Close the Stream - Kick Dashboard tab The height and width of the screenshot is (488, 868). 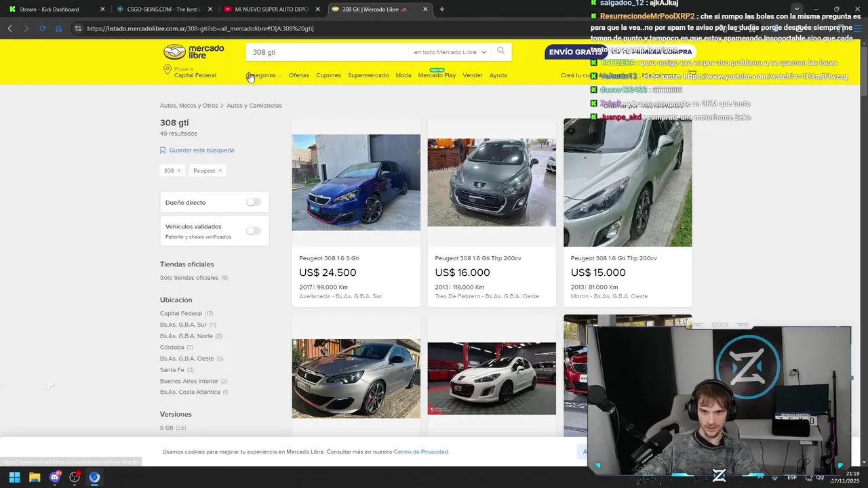click(102, 9)
